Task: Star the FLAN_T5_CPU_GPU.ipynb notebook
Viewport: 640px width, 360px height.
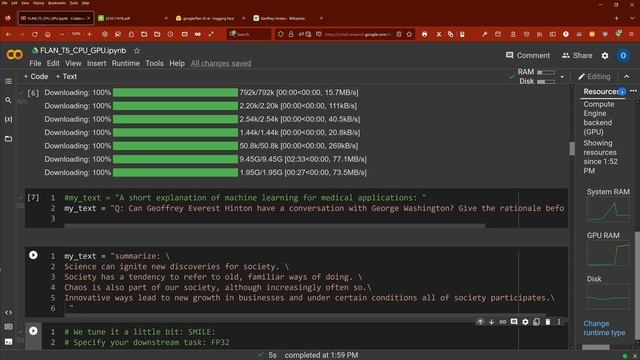Action: [137, 51]
